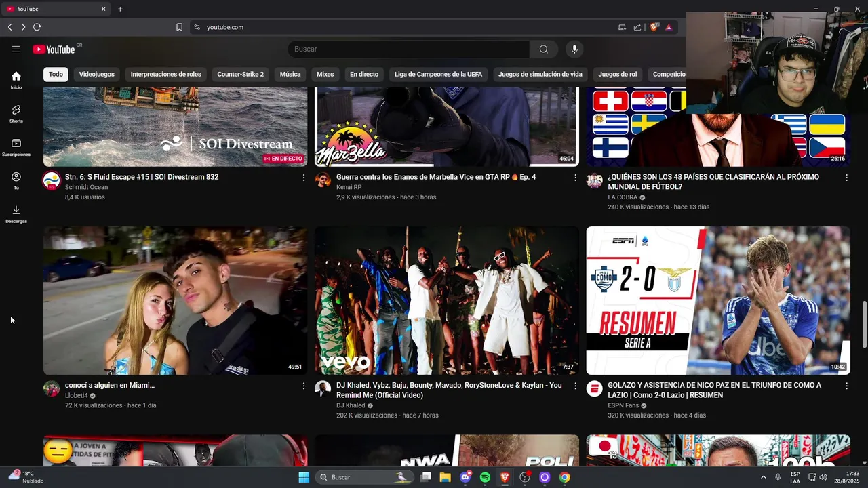Open the Inicio sidebar item
The height and width of the screenshot is (488, 868).
(x=16, y=80)
